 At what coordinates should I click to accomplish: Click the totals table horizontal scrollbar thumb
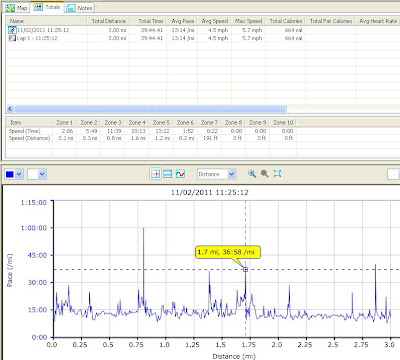(x=150, y=109)
